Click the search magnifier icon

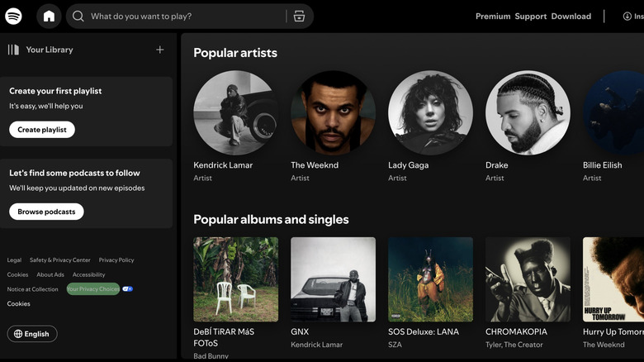[78, 17]
